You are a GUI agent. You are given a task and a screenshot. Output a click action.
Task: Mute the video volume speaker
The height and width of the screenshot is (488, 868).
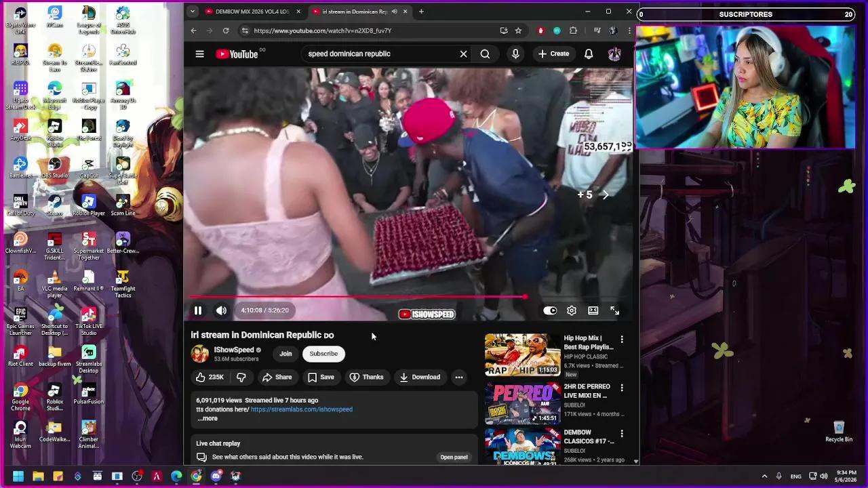pyautogui.click(x=221, y=310)
